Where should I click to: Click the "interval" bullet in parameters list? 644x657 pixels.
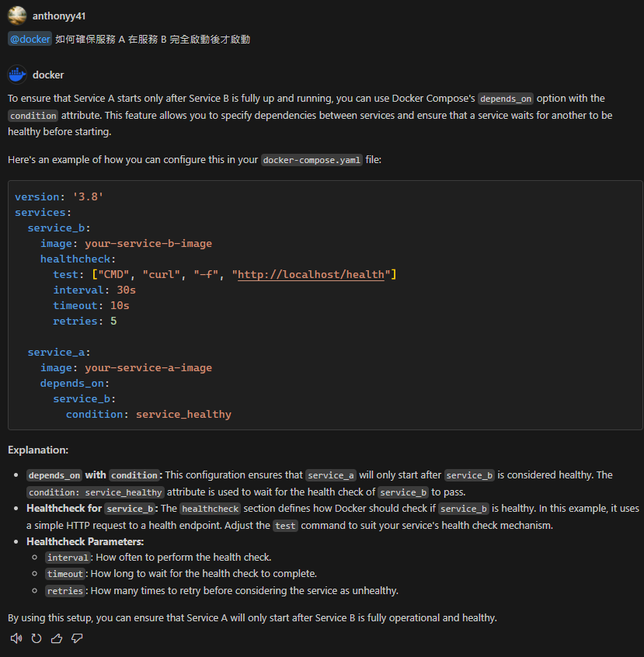pos(159,558)
